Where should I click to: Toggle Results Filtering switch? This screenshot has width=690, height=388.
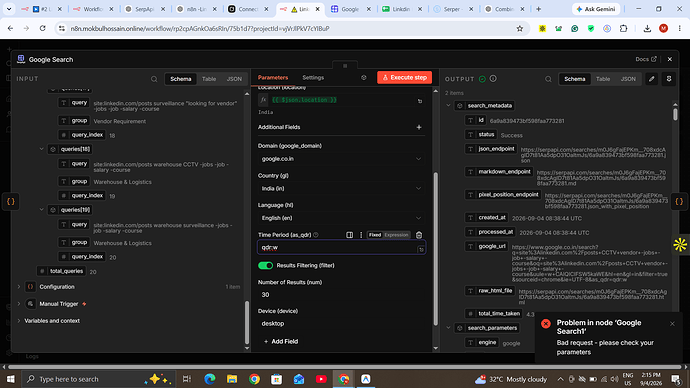[265, 265]
